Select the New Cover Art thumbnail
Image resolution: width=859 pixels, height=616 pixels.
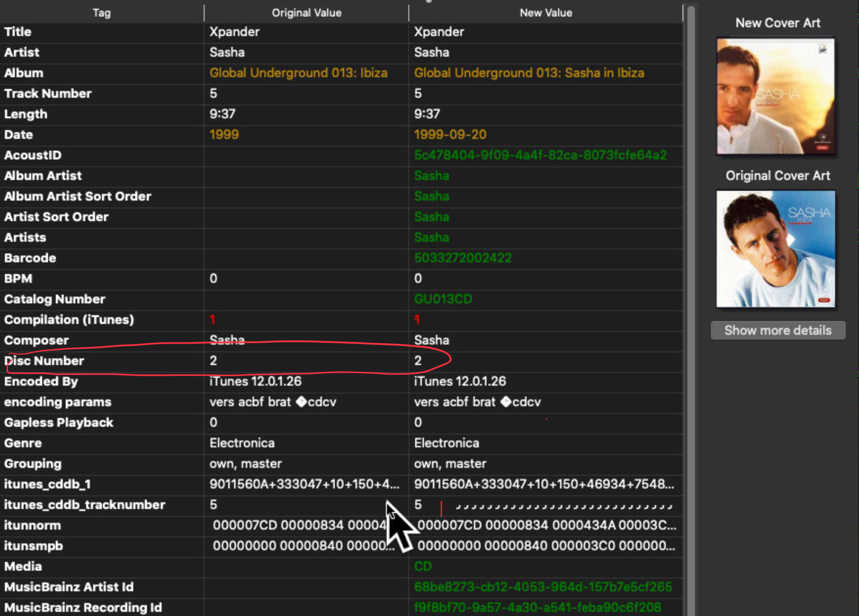775,97
